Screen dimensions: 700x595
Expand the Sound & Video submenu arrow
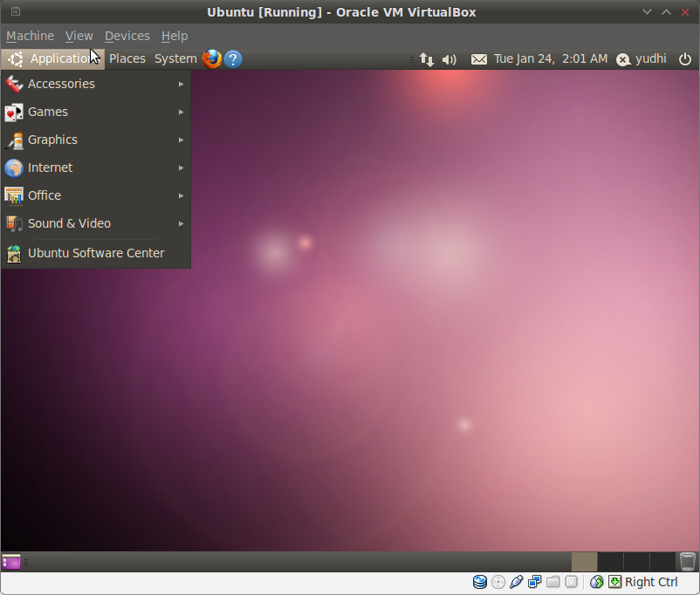coord(181,223)
